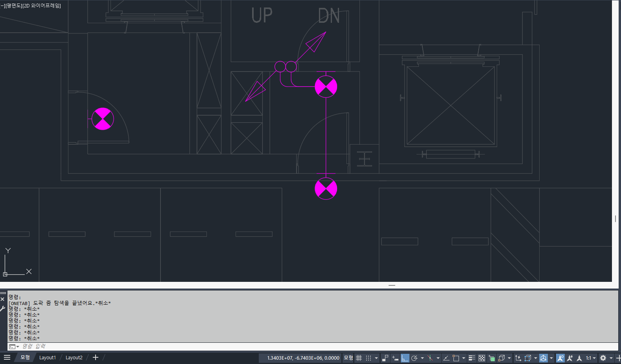Toggle transparency display in the status bar

pyautogui.click(x=482, y=358)
